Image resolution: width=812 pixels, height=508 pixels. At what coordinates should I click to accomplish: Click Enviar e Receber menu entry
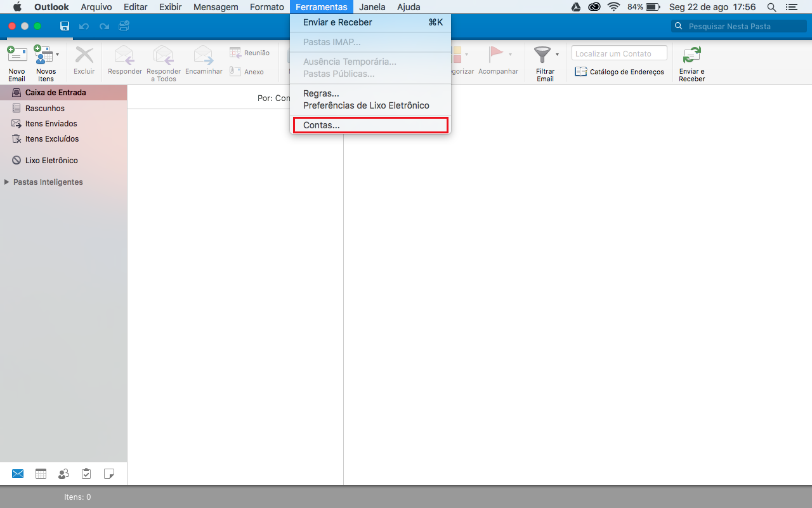337,22
